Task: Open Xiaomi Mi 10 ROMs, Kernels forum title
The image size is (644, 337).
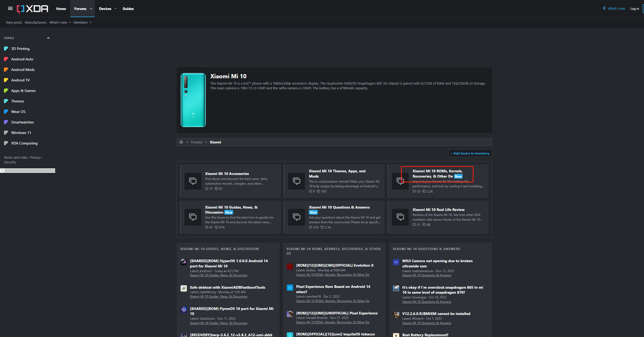Action: (x=437, y=174)
